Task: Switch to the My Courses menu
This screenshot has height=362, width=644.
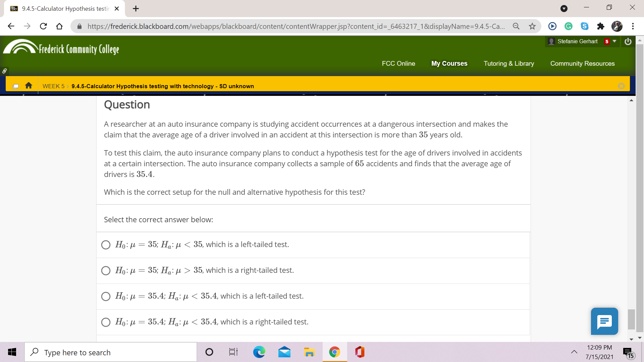Action: tap(449, 63)
